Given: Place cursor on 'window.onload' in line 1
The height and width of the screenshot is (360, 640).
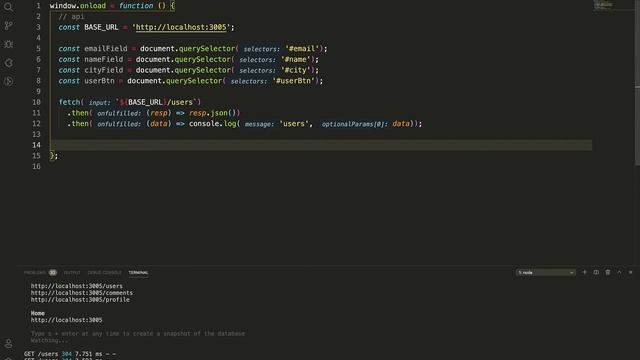Looking at the screenshot, I should click(78, 6).
